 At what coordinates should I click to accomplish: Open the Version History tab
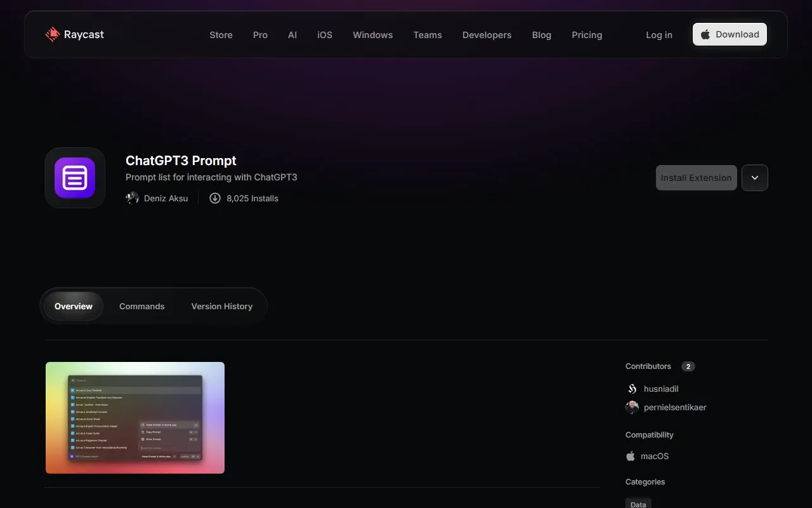click(x=221, y=306)
